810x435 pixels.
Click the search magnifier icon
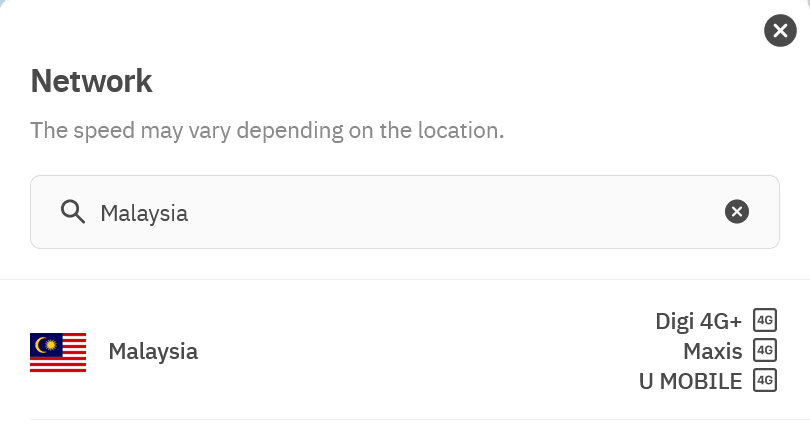[x=72, y=212]
